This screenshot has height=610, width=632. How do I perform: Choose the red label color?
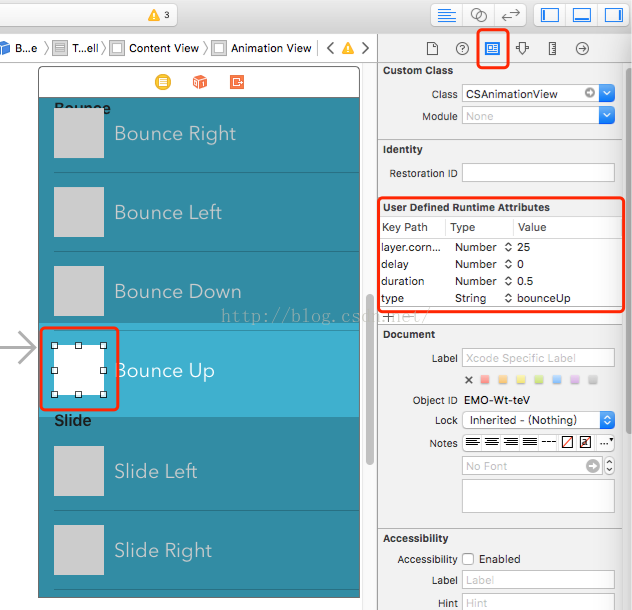click(x=485, y=379)
